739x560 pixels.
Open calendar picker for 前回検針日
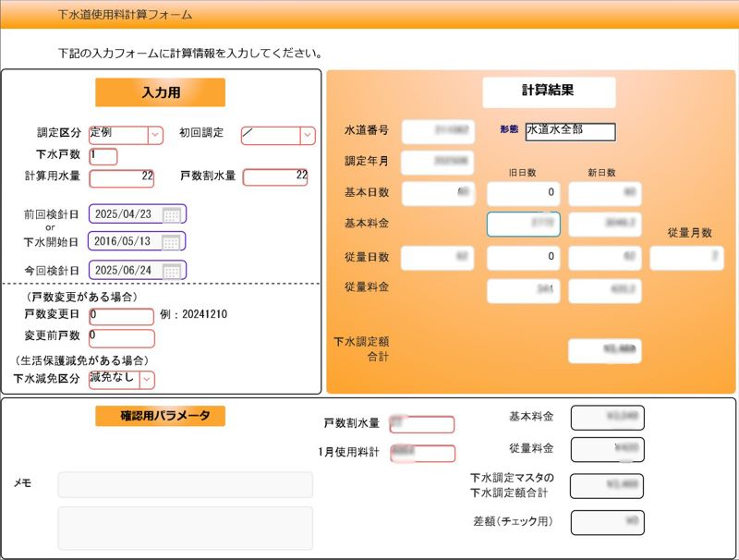point(171,214)
